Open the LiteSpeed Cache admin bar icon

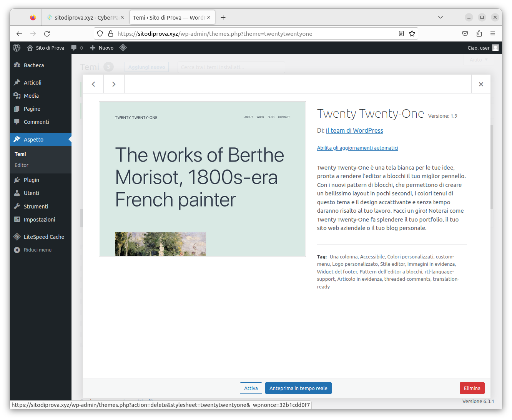pyautogui.click(x=123, y=48)
